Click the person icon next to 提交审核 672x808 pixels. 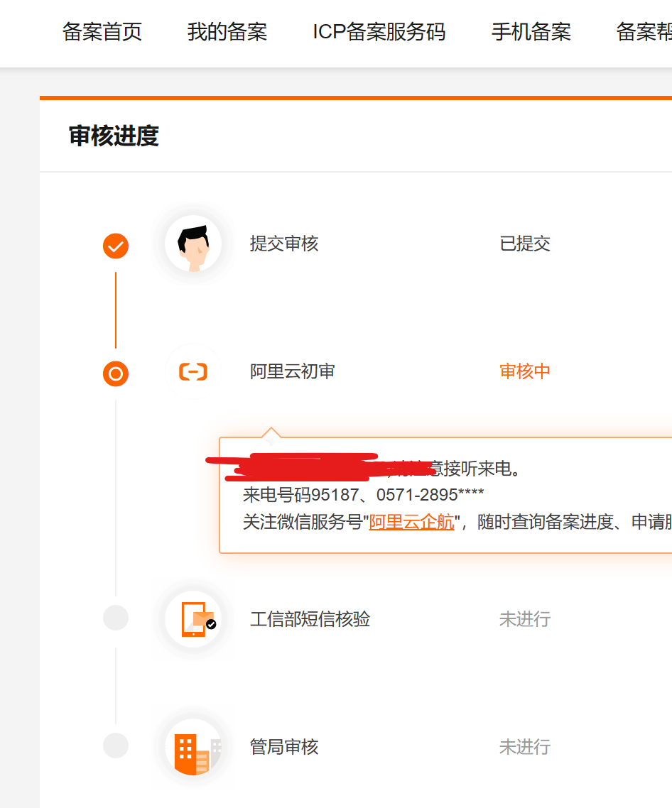tap(193, 244)
